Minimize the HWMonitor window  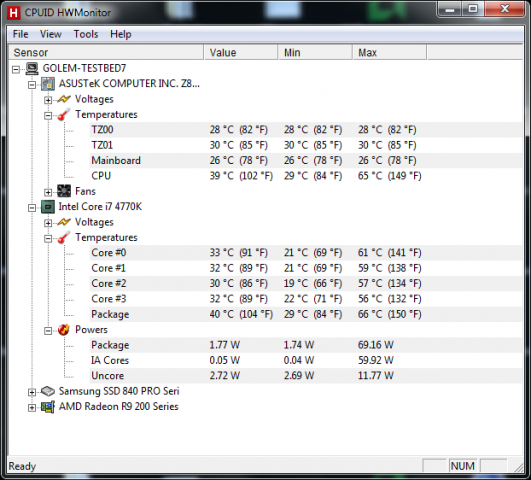(x=449, y=9)
